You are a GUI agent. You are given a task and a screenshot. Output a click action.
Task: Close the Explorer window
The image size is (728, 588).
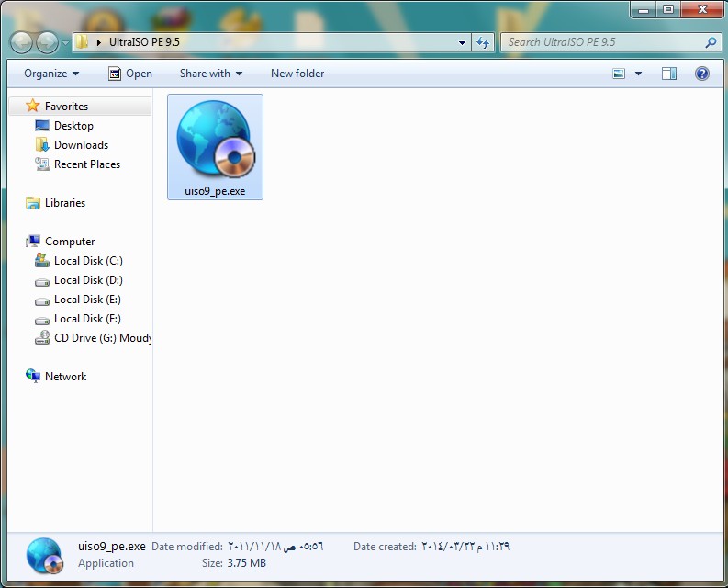tap(702, 9)
